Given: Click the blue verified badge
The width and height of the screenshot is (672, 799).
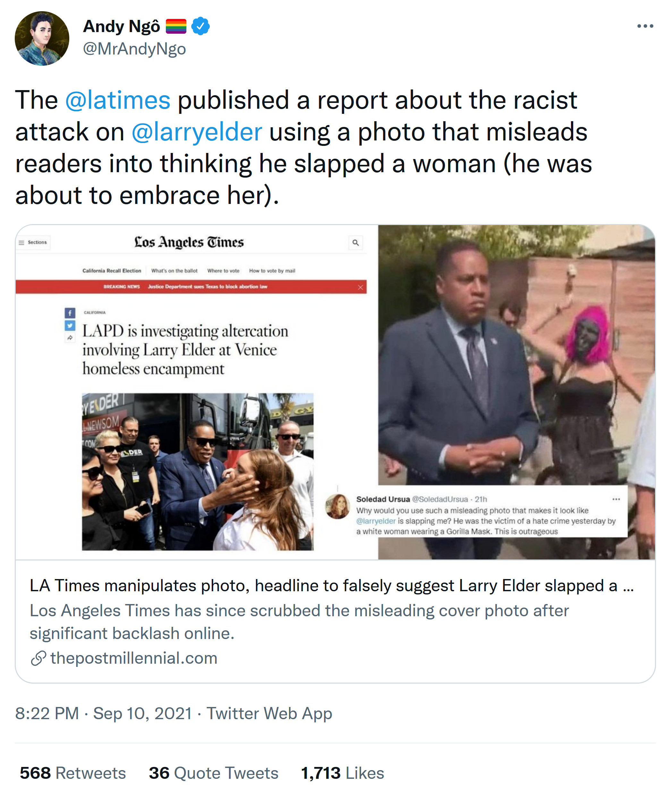Looking at the screenshot, I should 200,26.
